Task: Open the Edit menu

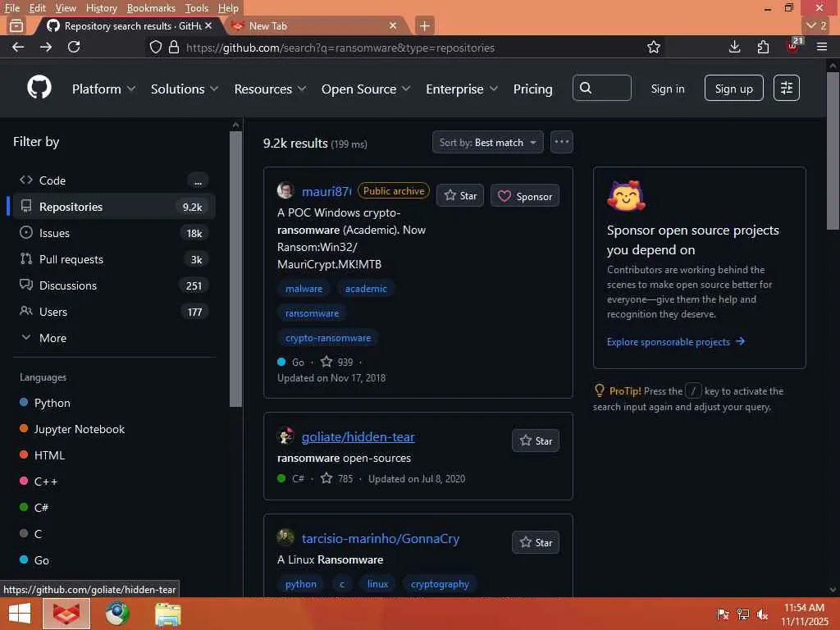Action: tap(37, 8)
